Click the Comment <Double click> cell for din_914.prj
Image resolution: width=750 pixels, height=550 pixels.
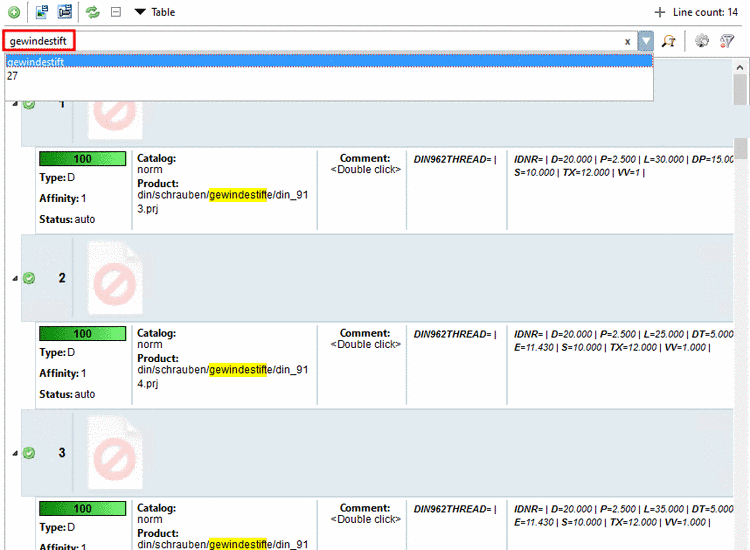[365, 339]
